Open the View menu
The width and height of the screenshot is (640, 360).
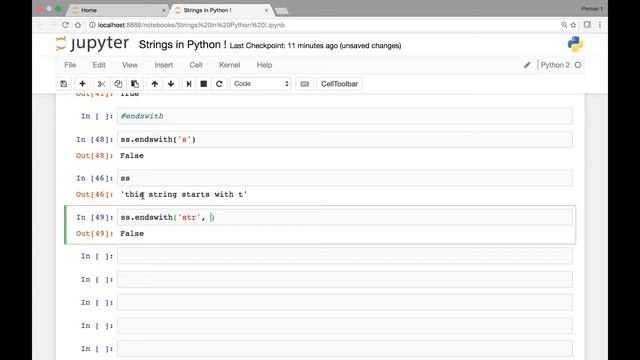(x=130, y=65)
